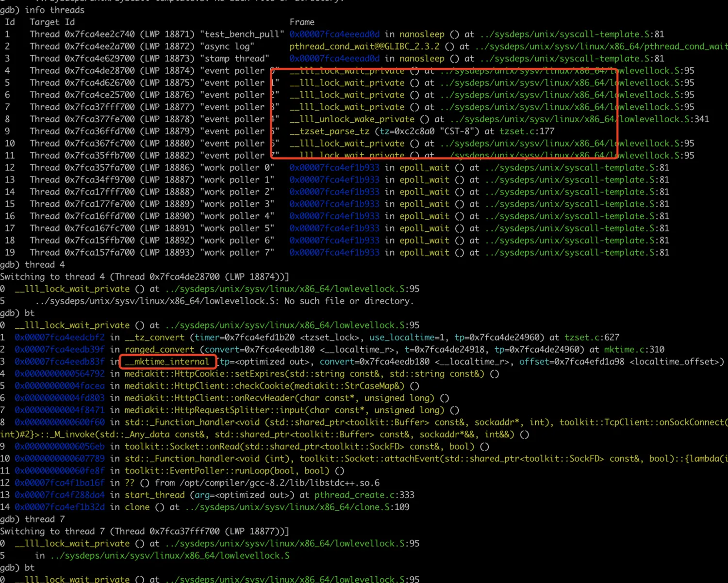The width and height of the screenshot is (728, 583).
Task: Select thread name "stamp thread"
Action: pos(235,58)
